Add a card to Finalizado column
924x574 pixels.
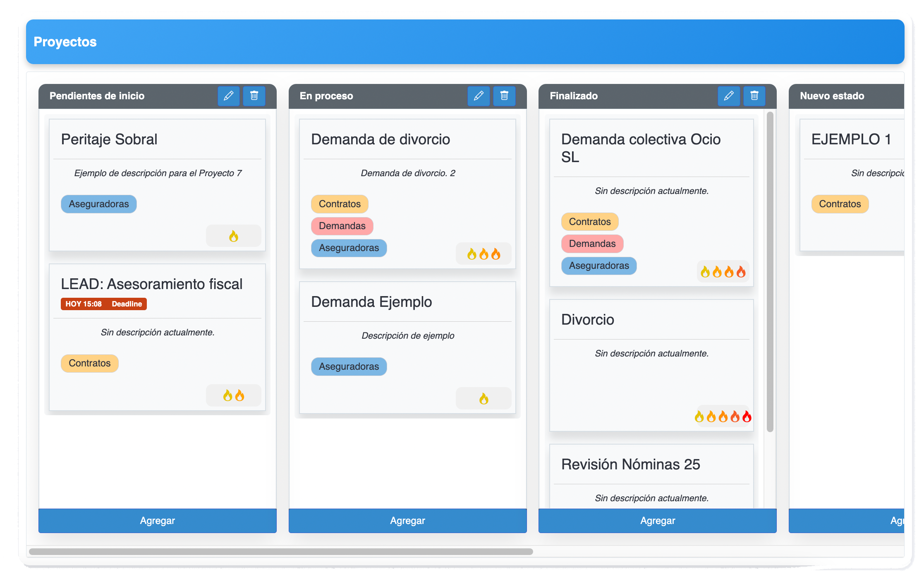pyautogui.click(x=657, y=521)
